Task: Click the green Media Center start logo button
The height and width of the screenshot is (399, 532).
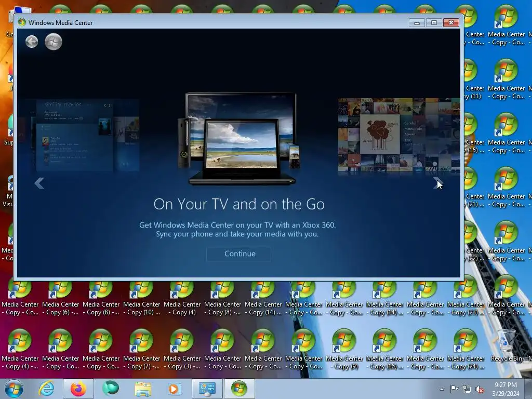Action: [x=54, y=42]
